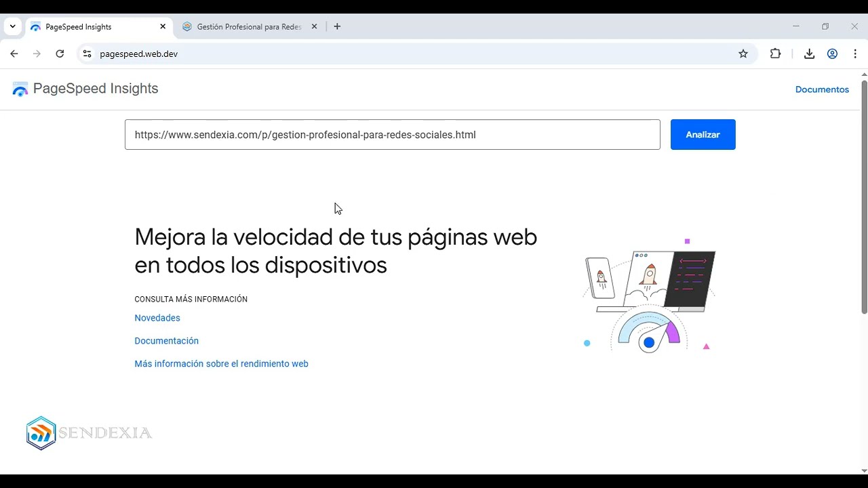Click the PageSpeed Insights logo icon
This screenshot has width=868, height=488.
20,89
